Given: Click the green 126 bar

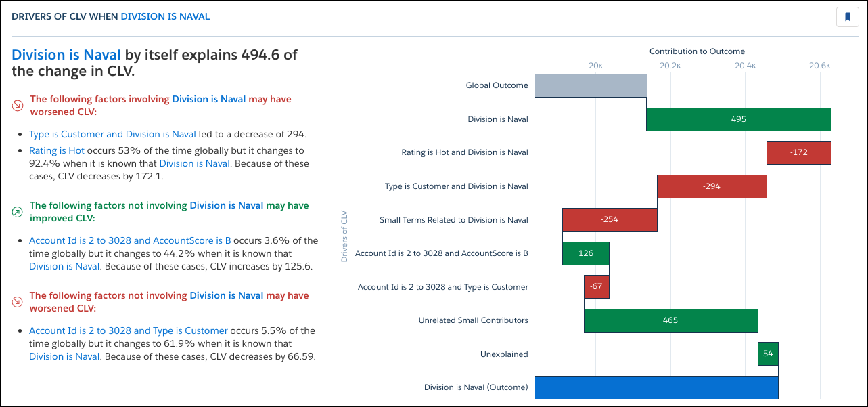Looking at the screenshot, I should point(586,253).
